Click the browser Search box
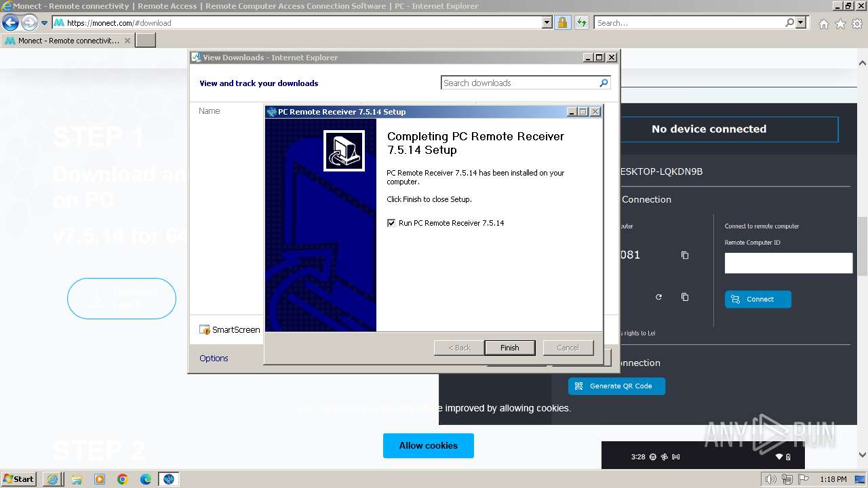 pos(689,23)
